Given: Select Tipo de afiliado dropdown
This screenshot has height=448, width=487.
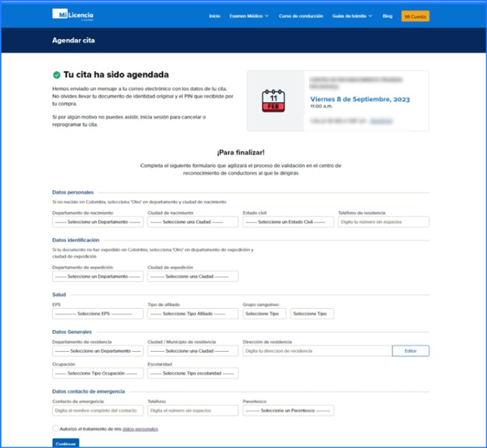Looking at the screenshot, I should coord(193,314).
